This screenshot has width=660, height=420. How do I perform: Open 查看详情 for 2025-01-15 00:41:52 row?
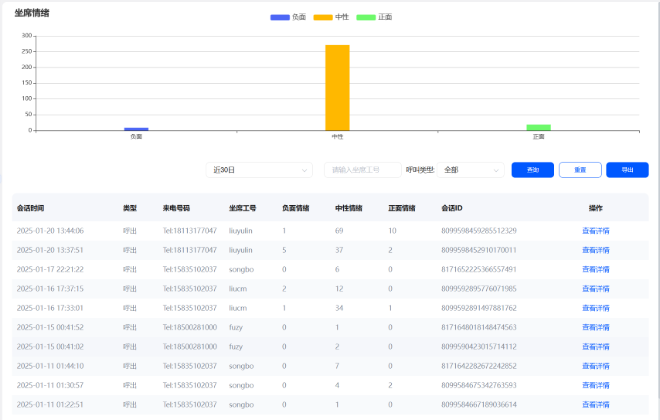595,327
